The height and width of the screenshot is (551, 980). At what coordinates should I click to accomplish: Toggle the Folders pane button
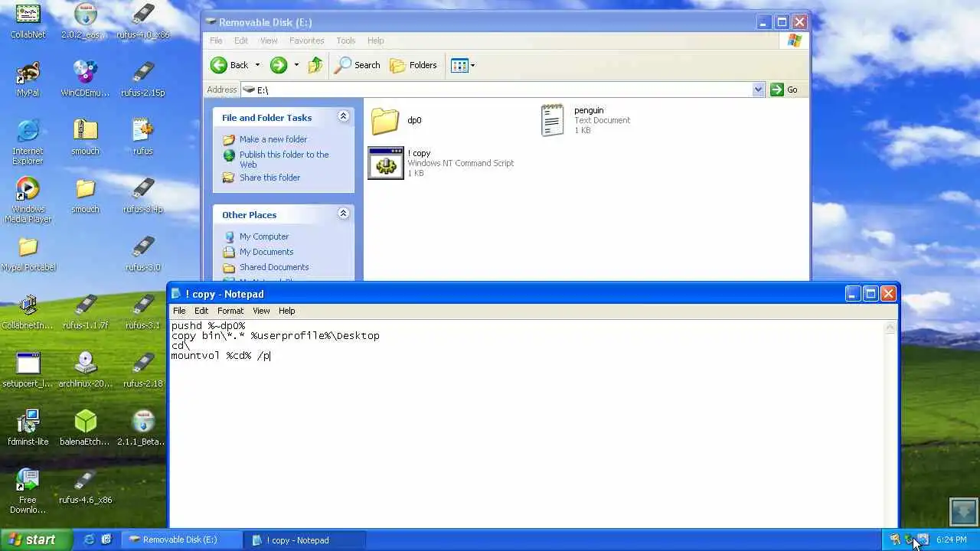[413, 65]
